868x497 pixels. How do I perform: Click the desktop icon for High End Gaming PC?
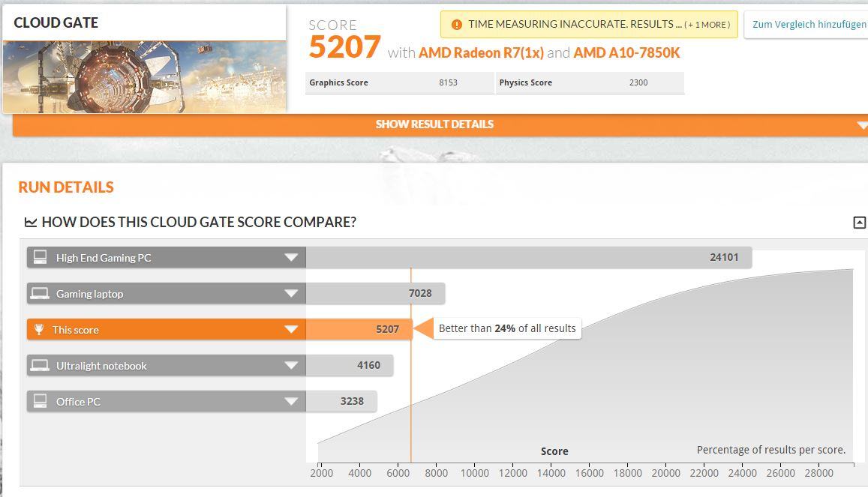[x=40, y=257]
